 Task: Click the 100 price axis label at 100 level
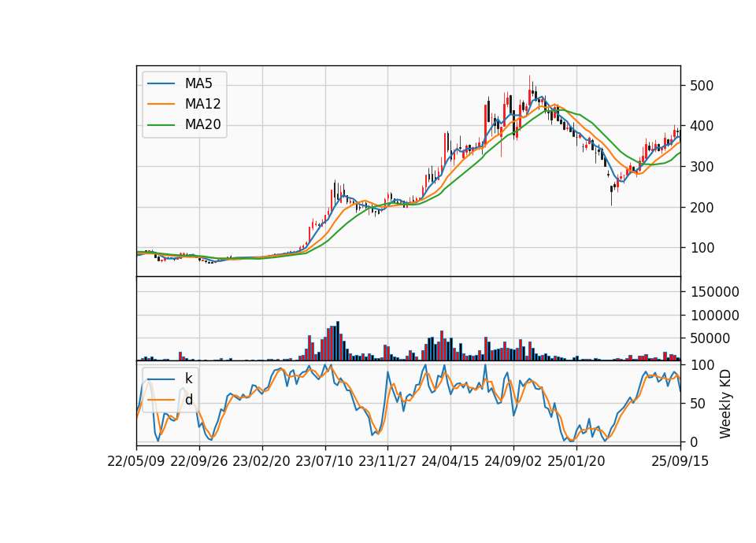point(702,248)
